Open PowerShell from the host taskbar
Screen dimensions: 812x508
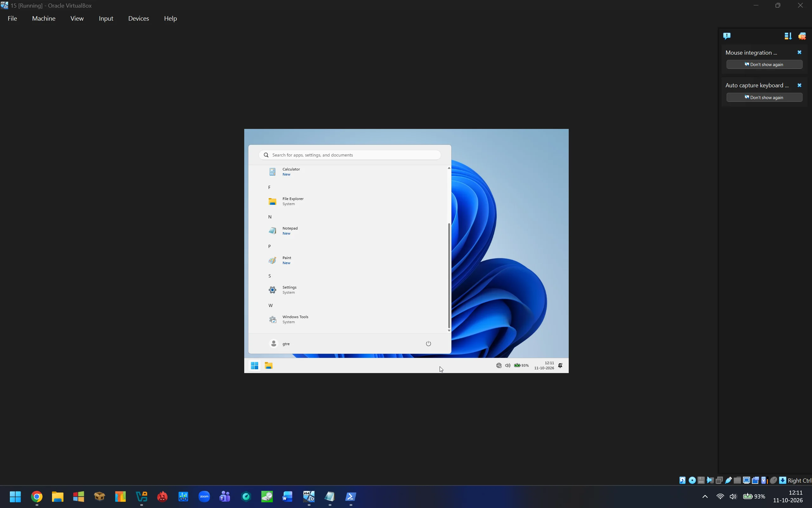[350, 497]
